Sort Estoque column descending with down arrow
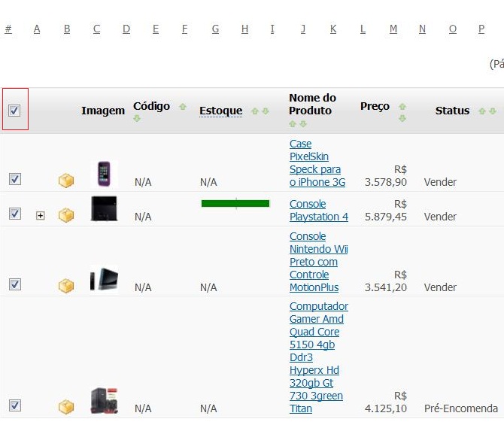Viewport: 504px width, 425px height. pyautogui.click(x=266, y=111)
